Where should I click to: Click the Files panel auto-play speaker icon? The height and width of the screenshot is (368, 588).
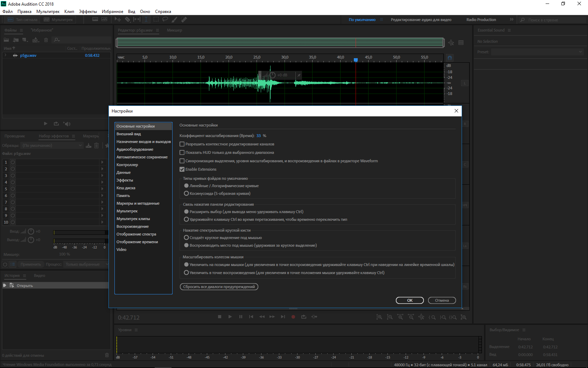[67, 124]
